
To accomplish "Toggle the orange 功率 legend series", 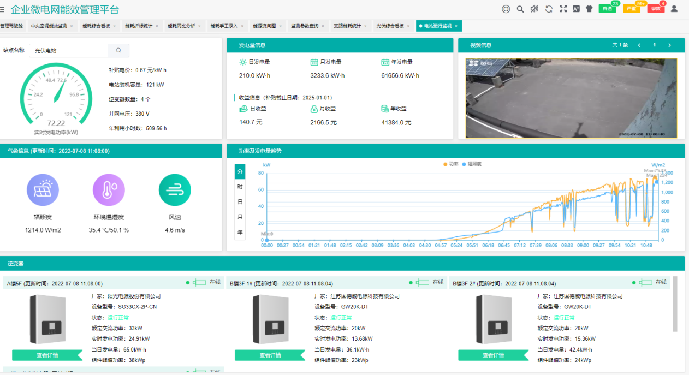I will click(451, 164).
